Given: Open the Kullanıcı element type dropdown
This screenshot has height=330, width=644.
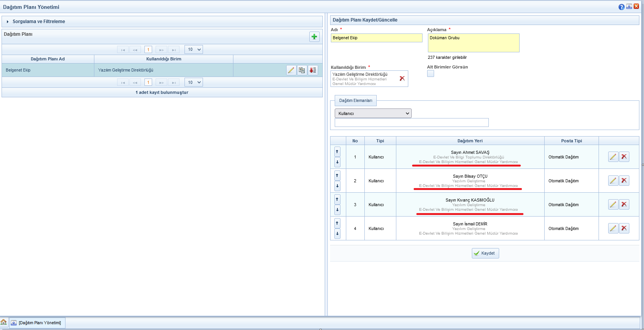Looking at the screenshot, I should (x=373, y=113).
